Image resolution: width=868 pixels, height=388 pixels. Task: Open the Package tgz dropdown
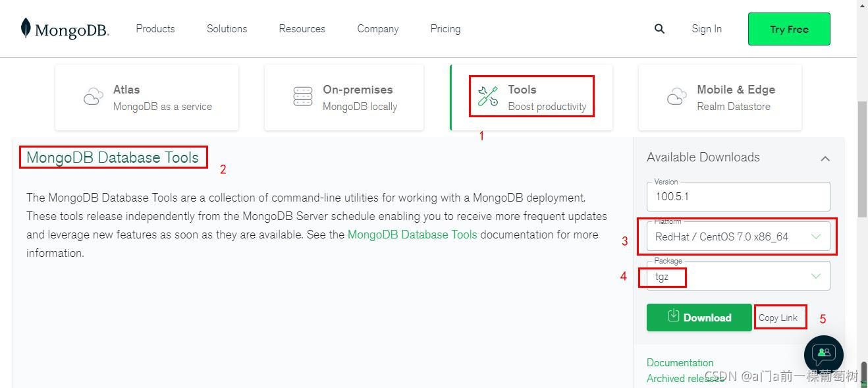click(x=738, y=276)
